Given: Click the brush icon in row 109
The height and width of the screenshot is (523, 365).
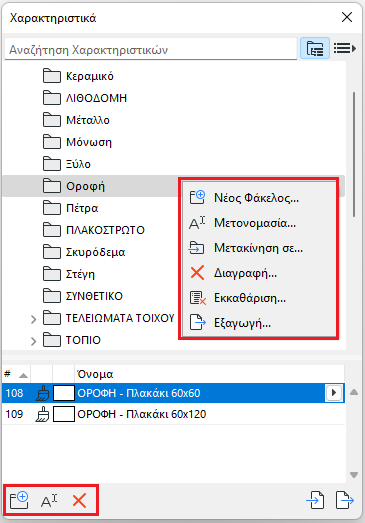Looking at the screenshot, I should click(42, 414).
